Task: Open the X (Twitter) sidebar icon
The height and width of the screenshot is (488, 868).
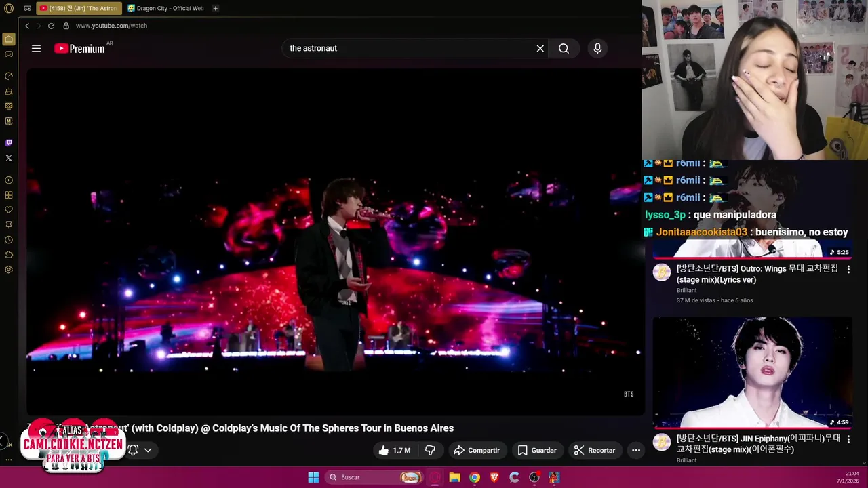Action: (9, 158)
